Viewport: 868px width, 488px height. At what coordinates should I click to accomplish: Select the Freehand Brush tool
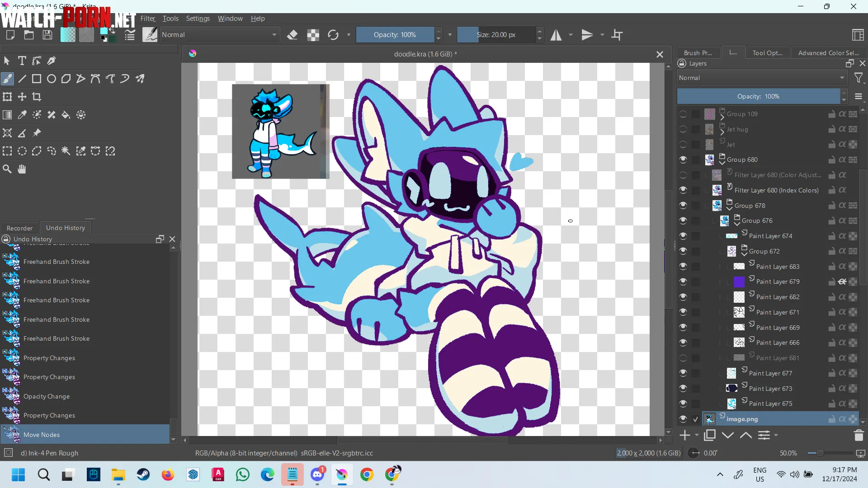[7, 79]
